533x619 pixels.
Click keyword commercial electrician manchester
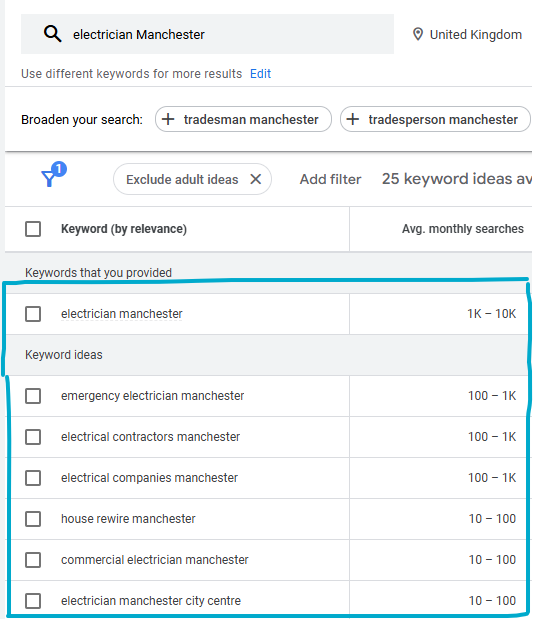point(155,560)
